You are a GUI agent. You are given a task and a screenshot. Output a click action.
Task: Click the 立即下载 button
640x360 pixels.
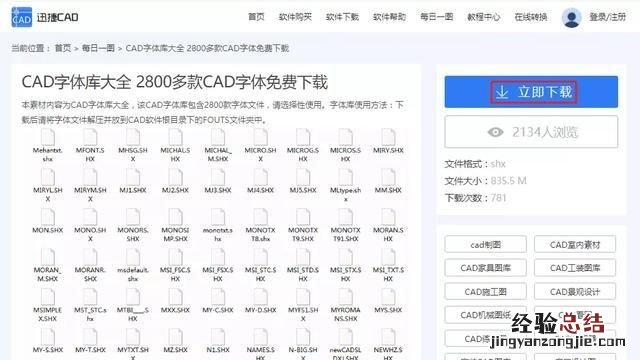tap(531, 92)
